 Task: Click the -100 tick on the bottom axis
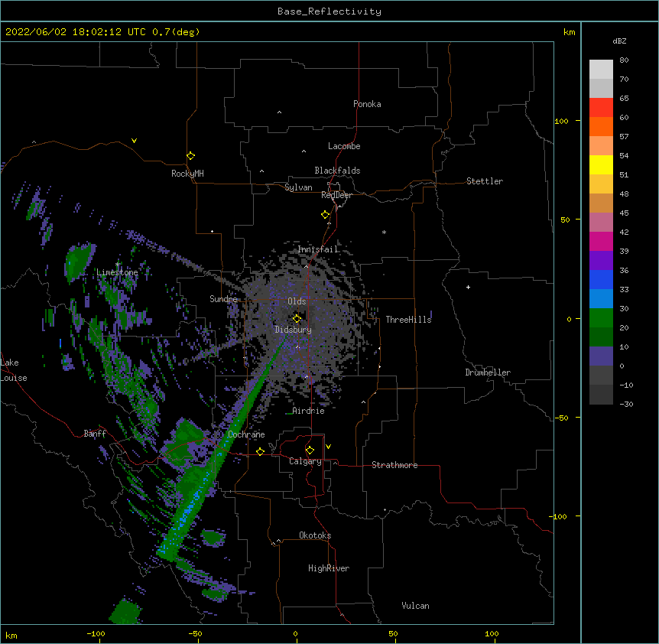tap(96, 633)
